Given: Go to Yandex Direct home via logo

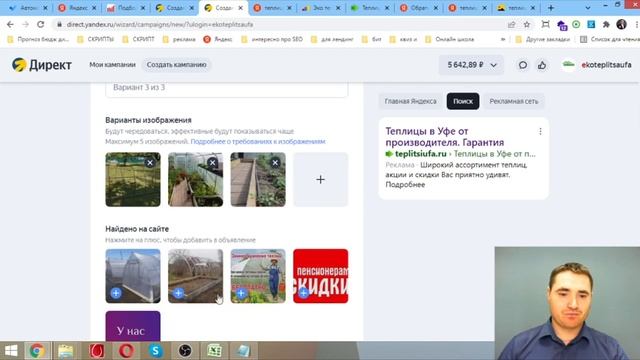Looking at the screenshot, I should click(x=42, y=65).
